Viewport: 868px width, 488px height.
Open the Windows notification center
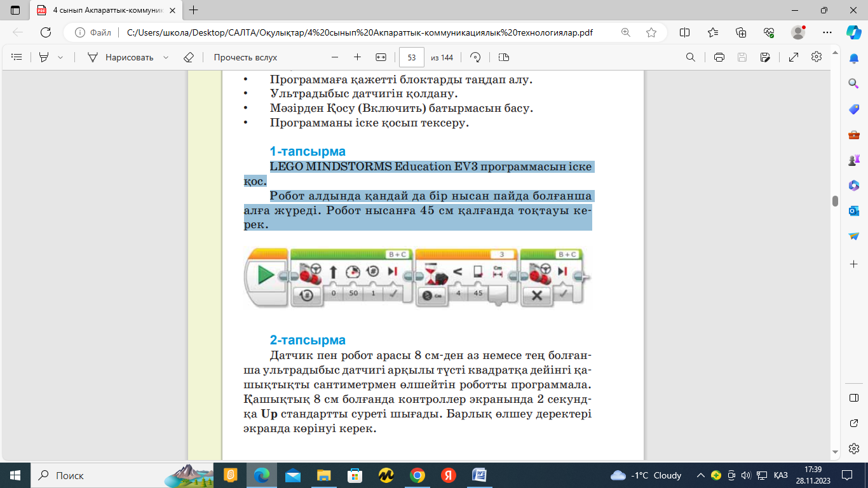(847, 475)
